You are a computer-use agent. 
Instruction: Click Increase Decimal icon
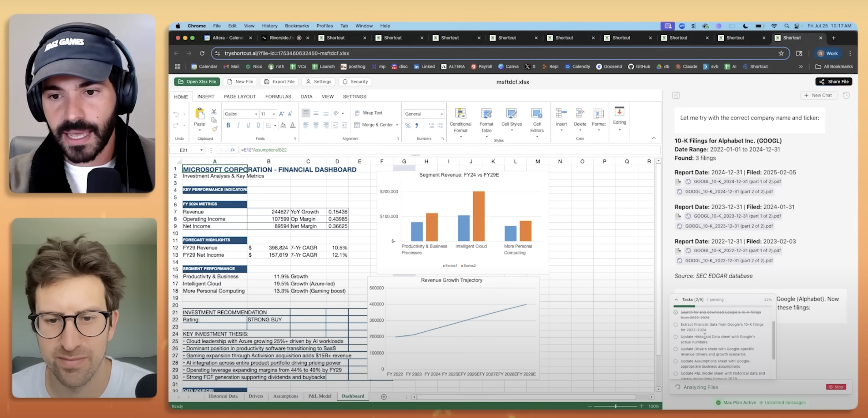point(431,125)
